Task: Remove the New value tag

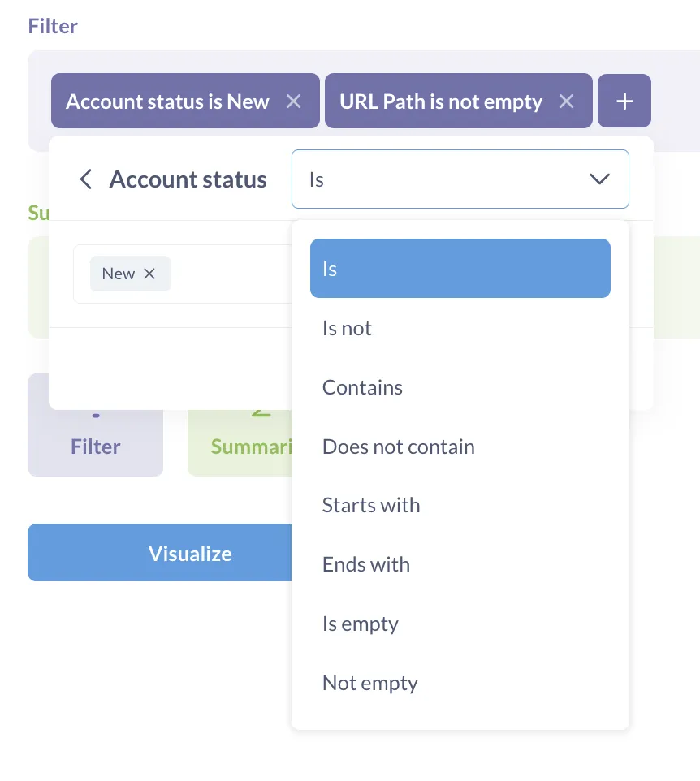Action: point(149,274)
